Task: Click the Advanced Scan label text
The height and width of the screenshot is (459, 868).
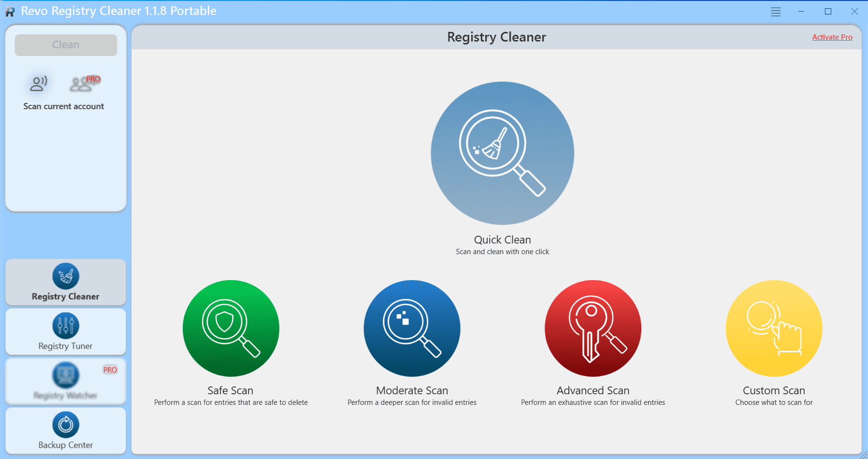Action: 593,390
